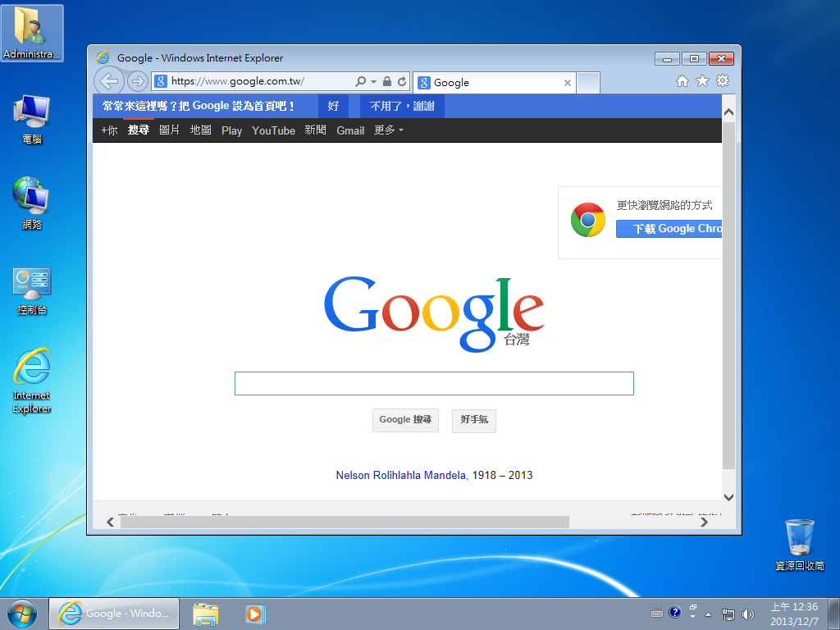The width and height of the screenshot is (840, 630).
Task: Open the Windows Start menu orb
Action: point(22,614)
